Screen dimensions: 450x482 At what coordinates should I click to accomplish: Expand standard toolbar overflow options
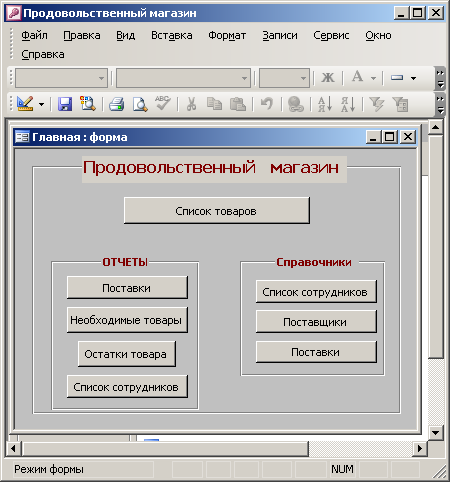pos(440,104)
